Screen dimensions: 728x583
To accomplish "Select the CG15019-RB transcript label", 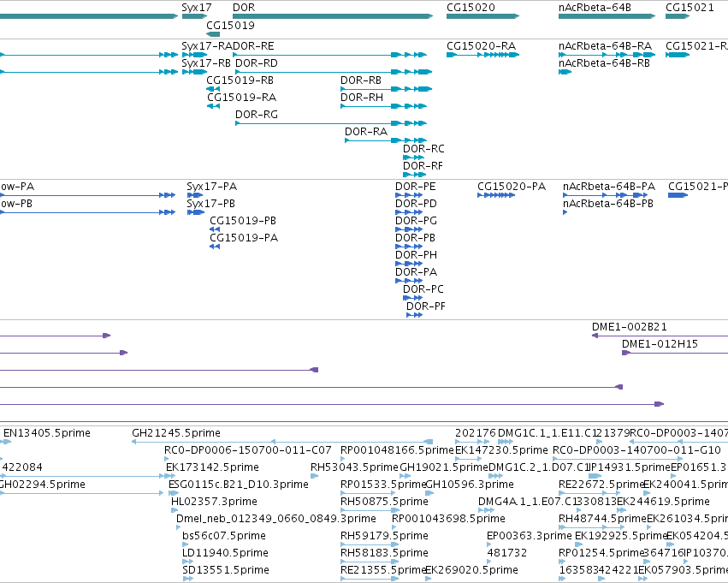I will click(240, 80).
